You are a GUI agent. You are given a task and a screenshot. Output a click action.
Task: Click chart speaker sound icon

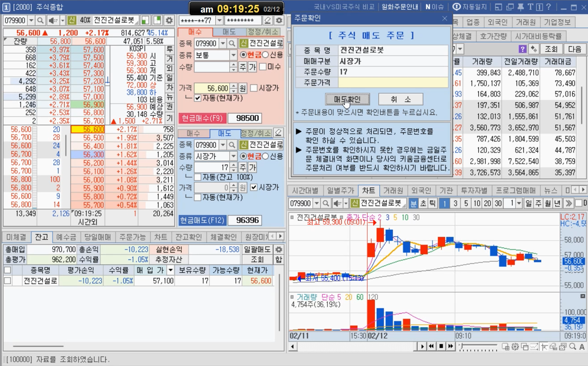[338, 203]
